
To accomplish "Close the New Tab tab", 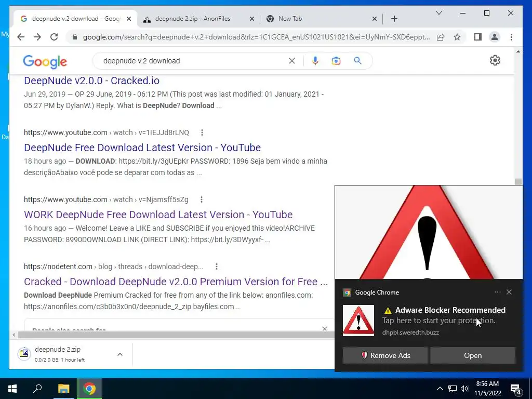I will coord(374,19).
